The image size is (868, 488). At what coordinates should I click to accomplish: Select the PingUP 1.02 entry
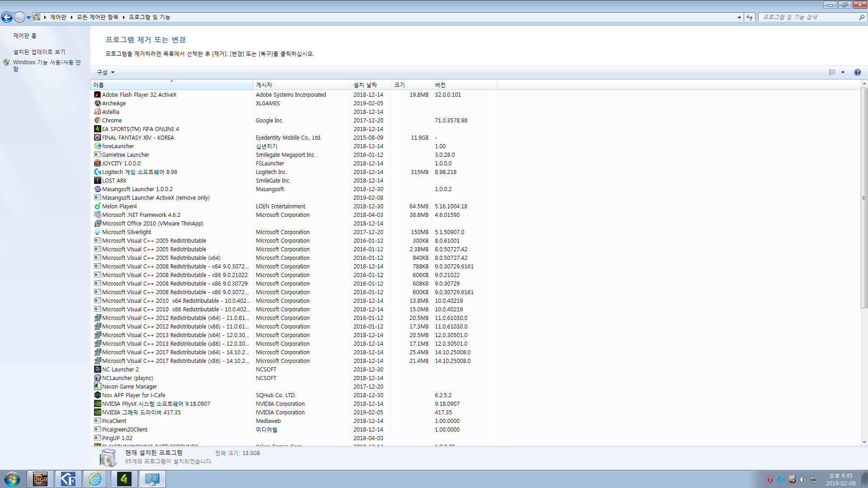(x=294, y=438)
